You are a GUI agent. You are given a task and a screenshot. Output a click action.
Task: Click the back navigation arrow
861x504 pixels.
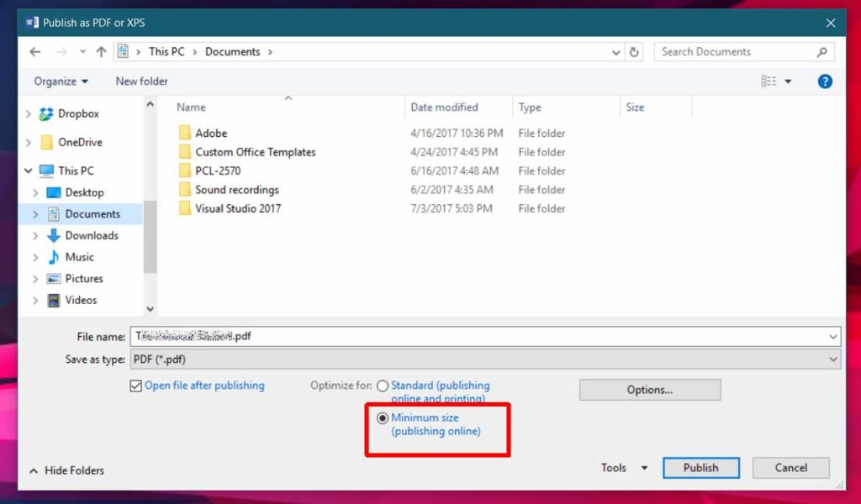[x=34, y=51]
